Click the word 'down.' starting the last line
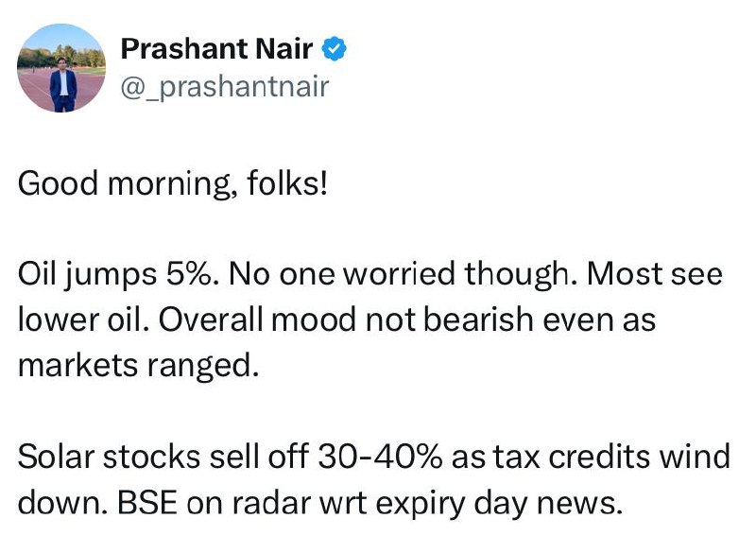 pyautogui.click(x=62, y=503)
